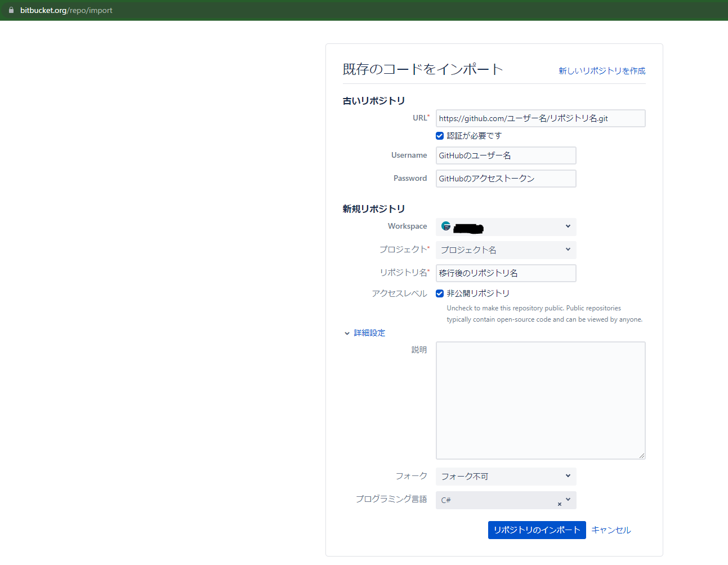Click the 説明 textarea resize handle
This screenshot has height=565, width=728.
[642, 456]
